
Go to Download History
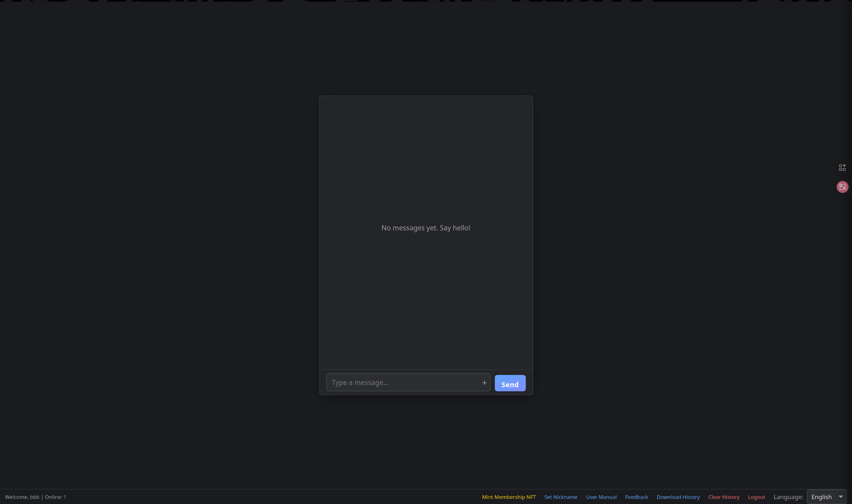[678, 497]
